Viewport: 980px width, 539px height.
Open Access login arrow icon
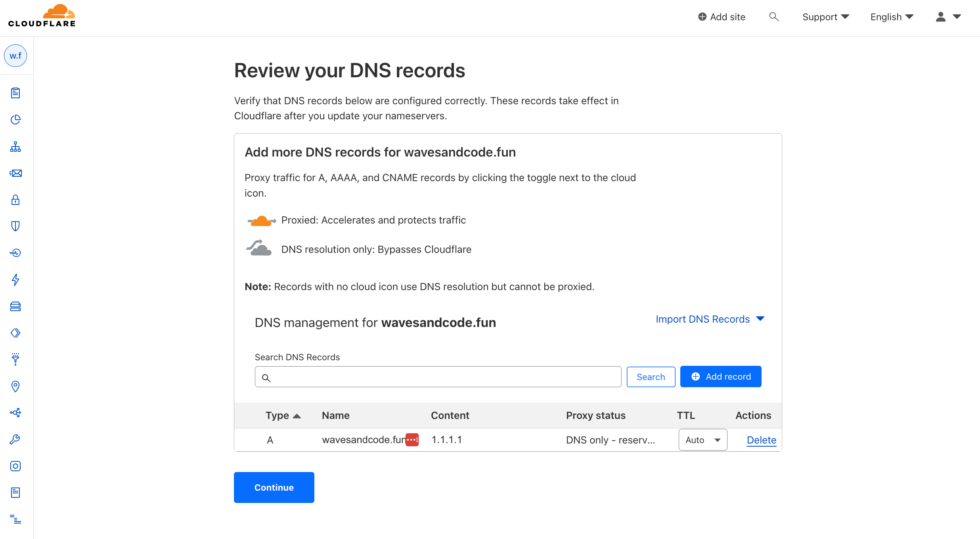pos(15,253)
